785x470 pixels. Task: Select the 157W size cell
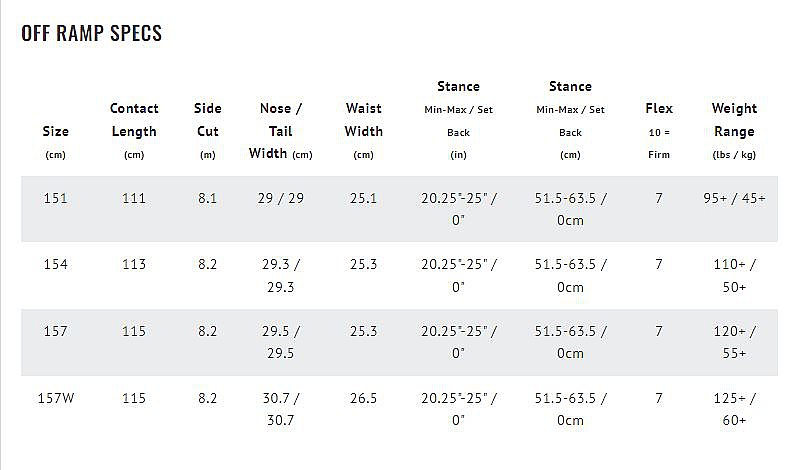(x=56, y=398)
